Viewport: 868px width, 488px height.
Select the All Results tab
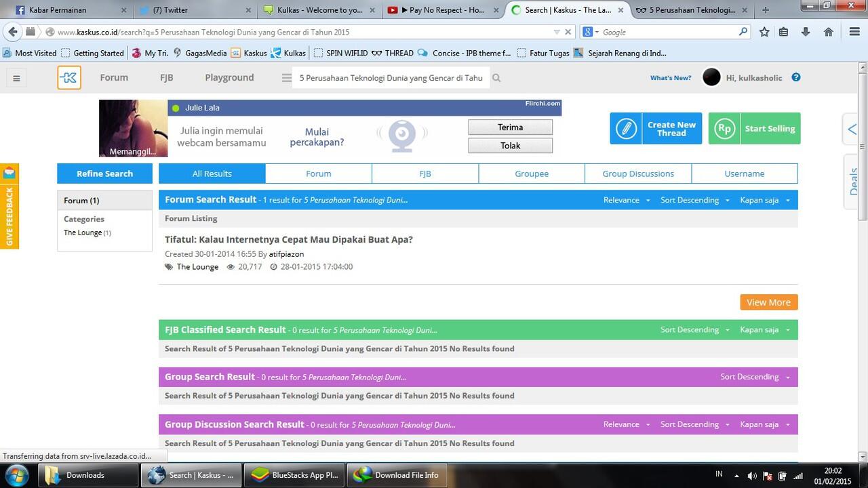(x=212, y=174)
